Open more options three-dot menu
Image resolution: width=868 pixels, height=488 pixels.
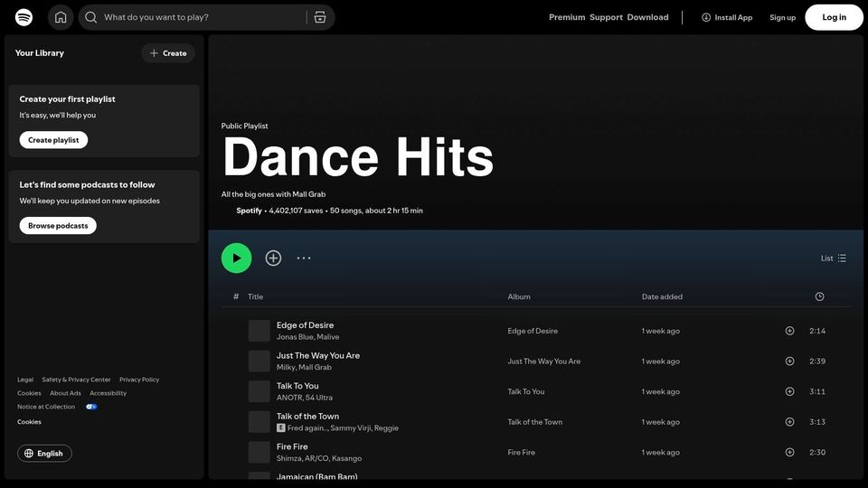tap(304, 258)
